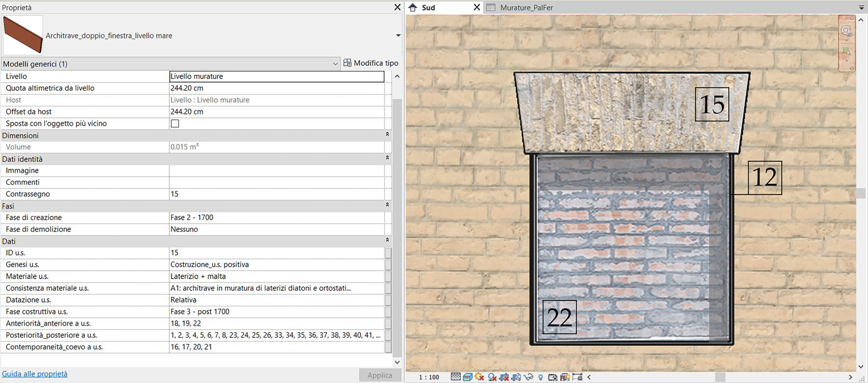The image size is (868, 383).
Task: Open the Guida alle proprietà link
Action: coord(35,374)
